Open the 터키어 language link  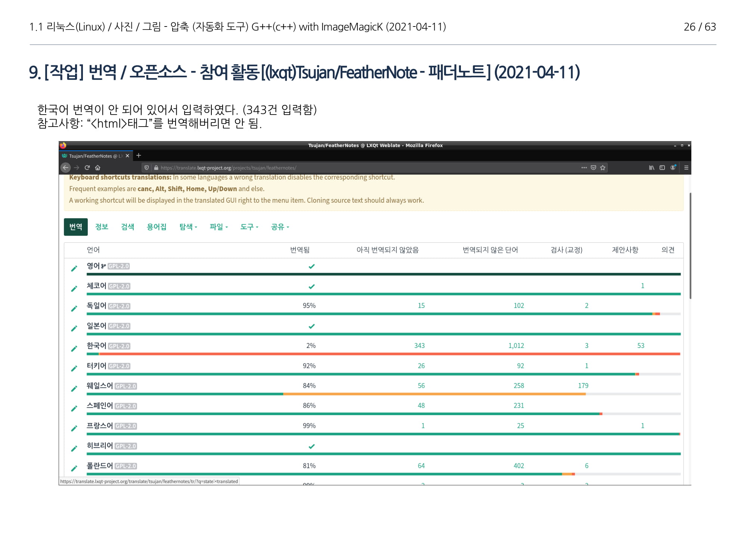[x=96, y=366]
